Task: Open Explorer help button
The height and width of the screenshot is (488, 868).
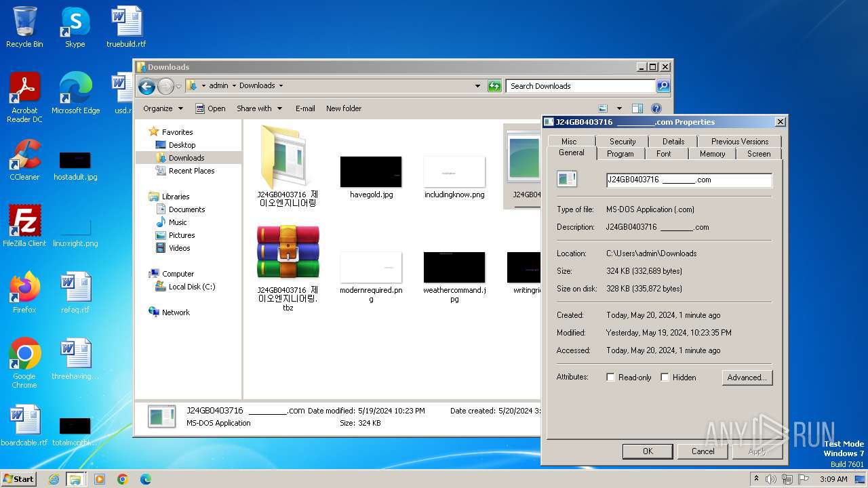Action: [656, 108]
